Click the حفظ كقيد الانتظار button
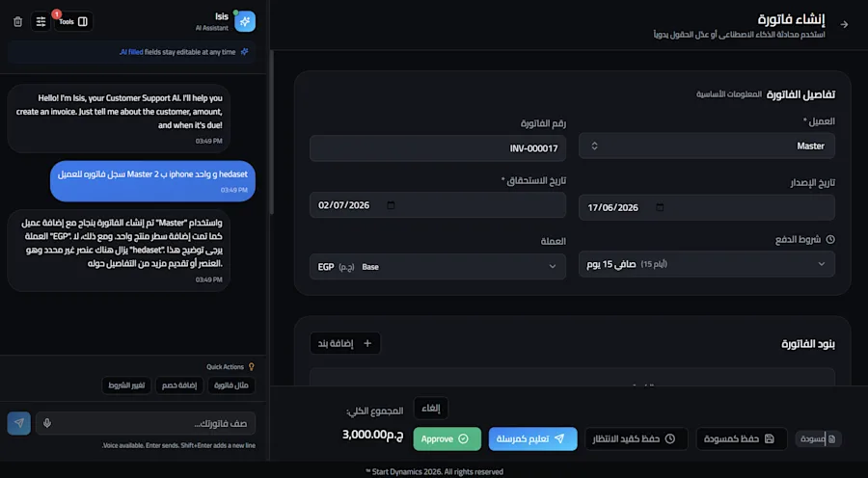This screenshot has height=478, width=868. tap(637, 438)
